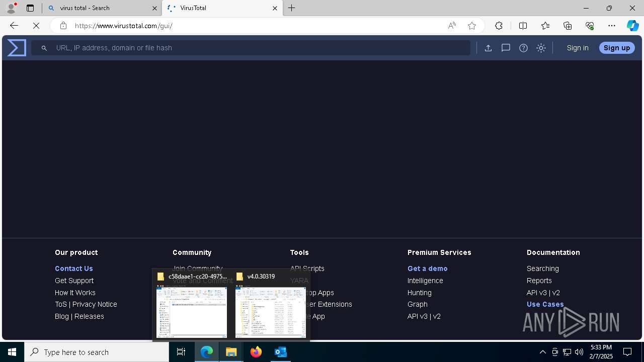The width and height of the screenshot is (644, 362).
Task: Click the search magnifier icon in VirusTotal bar
Action: click(44, 48)
